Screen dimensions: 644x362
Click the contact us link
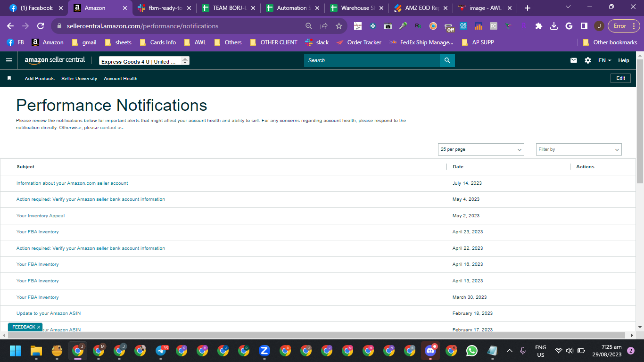pyautogui.click(x=111, y=128)
